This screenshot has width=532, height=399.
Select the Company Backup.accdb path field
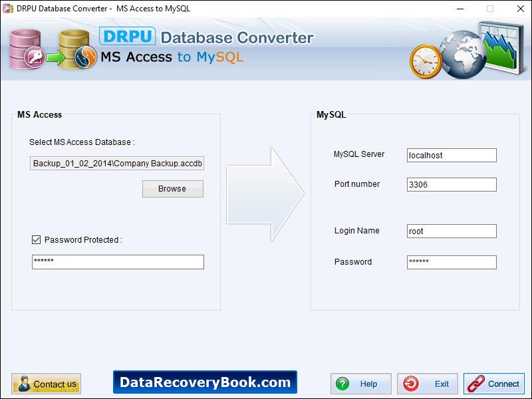coord(117,163)
